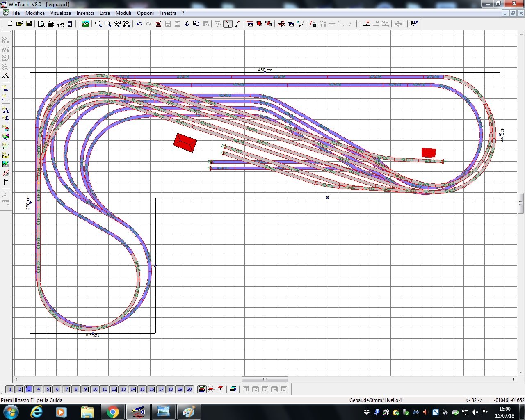Screen dimensions: 525x420
Task: Zoom out using the magnifier minus icon
Action: pos(98,24)
